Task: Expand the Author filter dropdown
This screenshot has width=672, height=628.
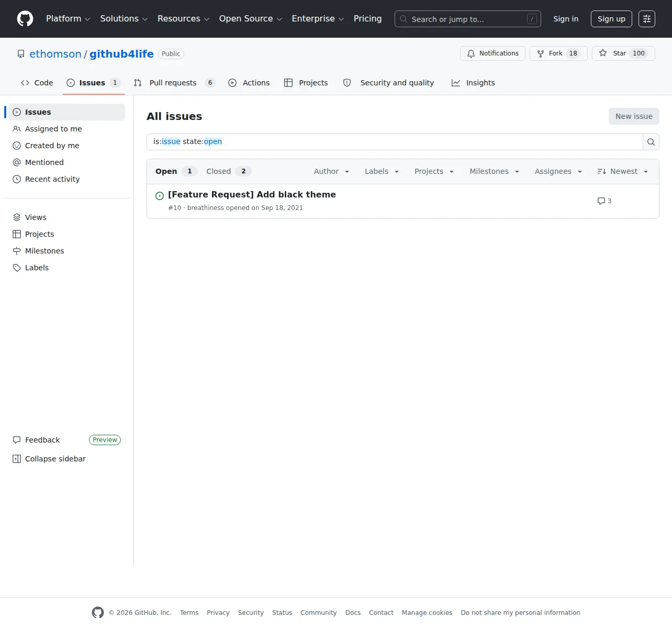Action: click(331, 171)
